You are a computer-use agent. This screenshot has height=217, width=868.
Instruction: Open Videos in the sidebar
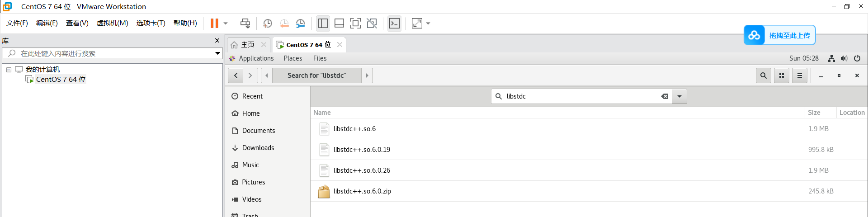pos(268,199)
